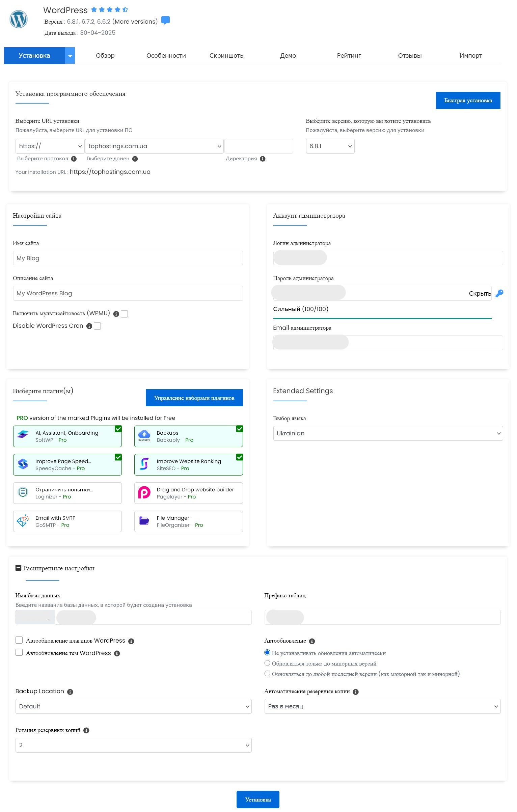Open the https:// protocol dropdown

point(50,146)
